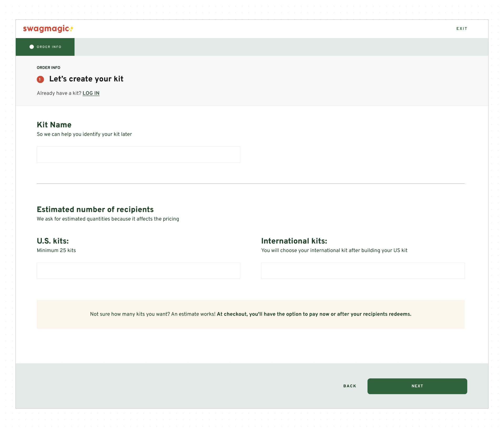Viewport: 504px width, 428px height.
Task: Click the "Let's create your kit" heading
Action: click(x=86, y=79)
